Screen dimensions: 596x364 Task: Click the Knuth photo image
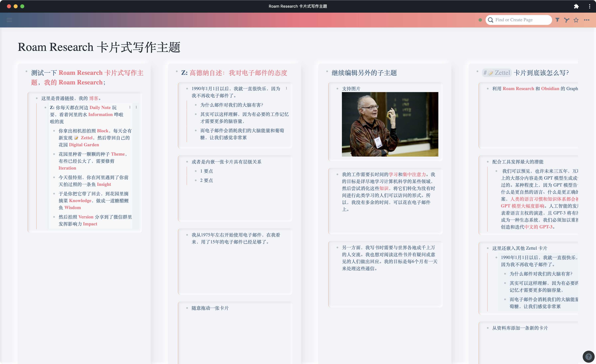point(390,124)
